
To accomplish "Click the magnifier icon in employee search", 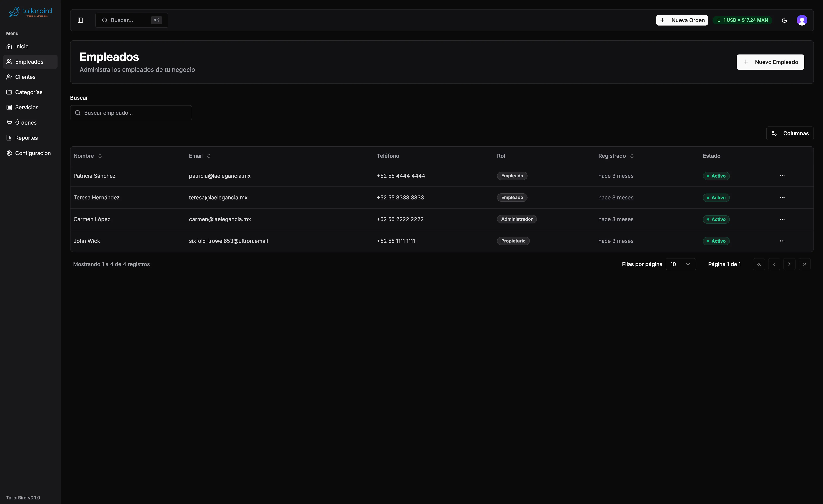I will pos(78,113).
